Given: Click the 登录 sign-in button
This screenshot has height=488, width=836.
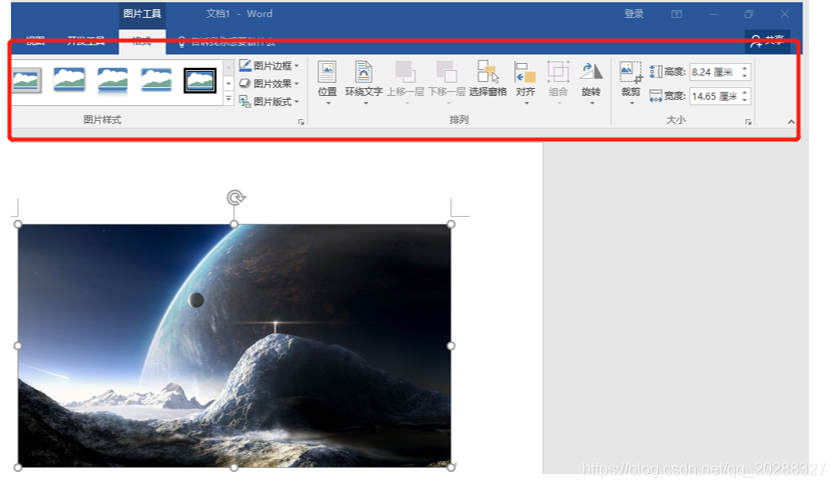Looking at the screenshot, I should [x=634, y=14].
